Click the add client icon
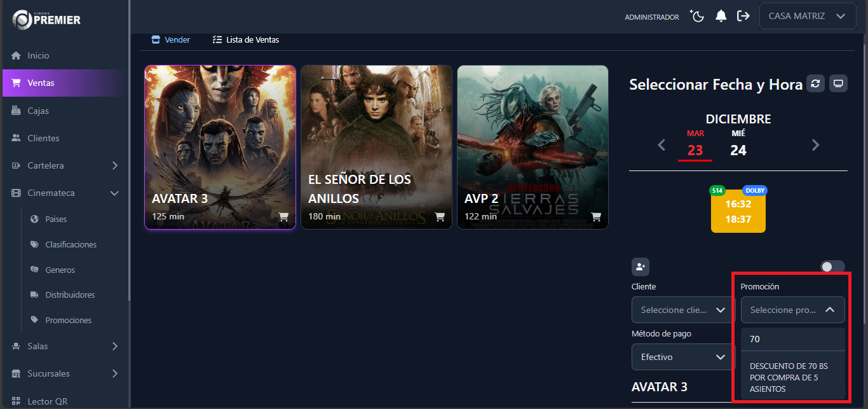868x409 pixels. 641,267
